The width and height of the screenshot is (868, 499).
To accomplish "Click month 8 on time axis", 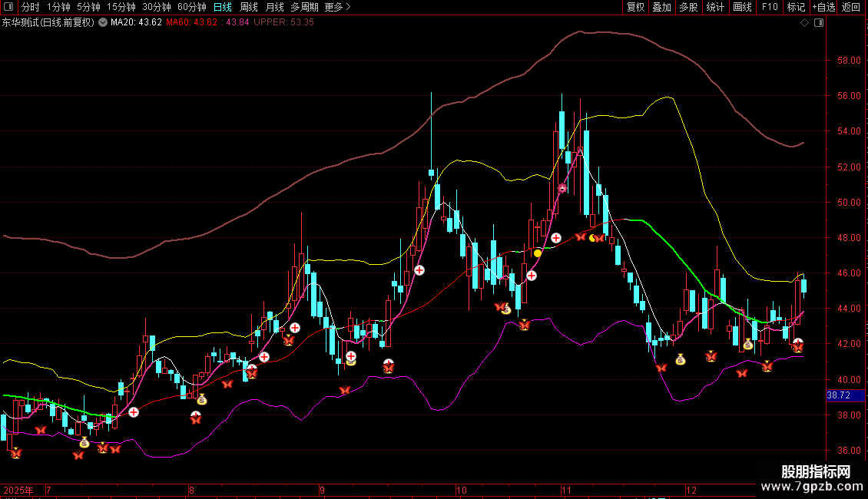I will pos(191,490).
